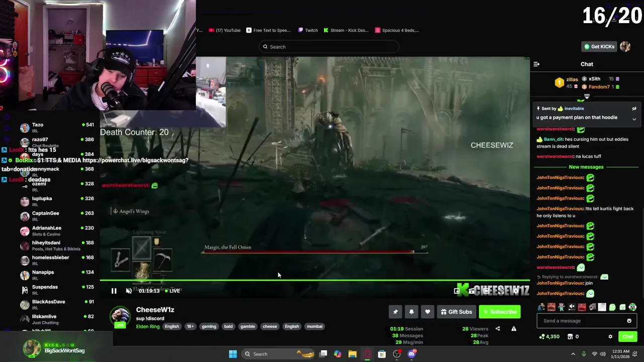This screenshot has width=644, height=362.
Task: Open the Free Text to Speech bookmark
Action: pyautogui.click(x=268, y=30)
